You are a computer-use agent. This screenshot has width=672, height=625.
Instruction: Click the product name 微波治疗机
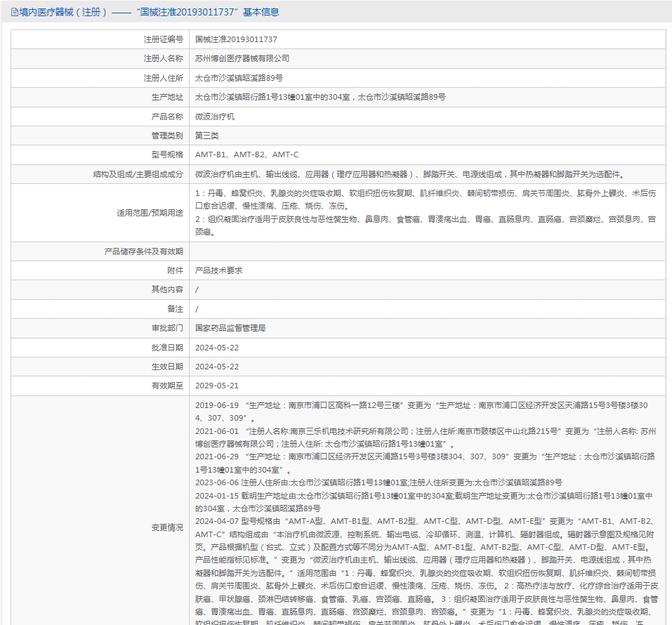[215, 117]
